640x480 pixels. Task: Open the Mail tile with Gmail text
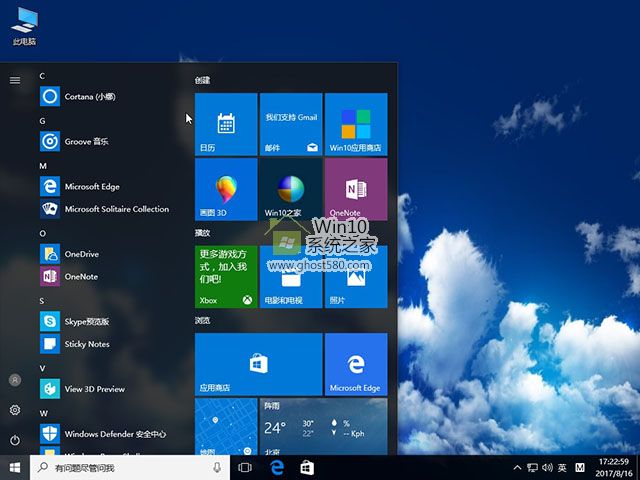pos(291,124)
